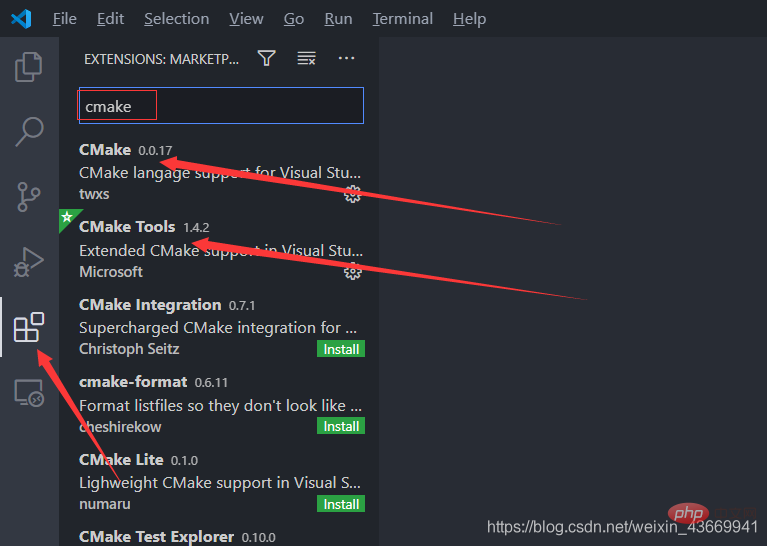
Task: Clear extension search results icon
Action: point(307,59)
